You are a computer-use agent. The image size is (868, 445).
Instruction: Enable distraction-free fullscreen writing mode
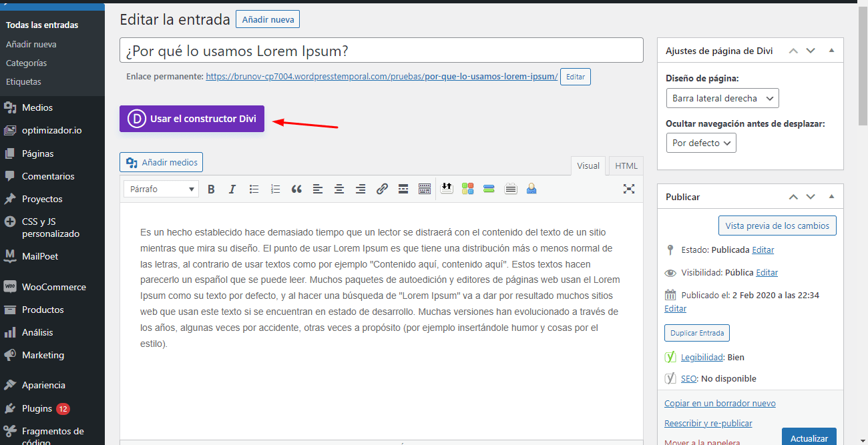tap(628, 189)
